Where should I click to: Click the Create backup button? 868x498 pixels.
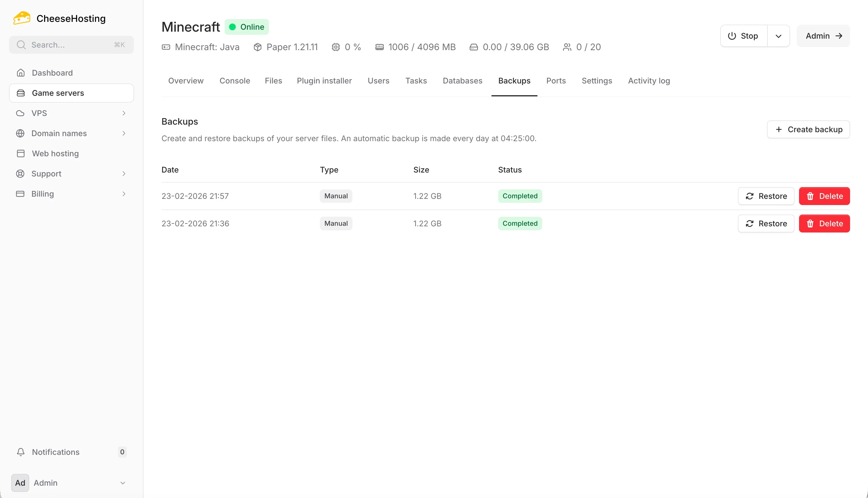tap(809, 129)
